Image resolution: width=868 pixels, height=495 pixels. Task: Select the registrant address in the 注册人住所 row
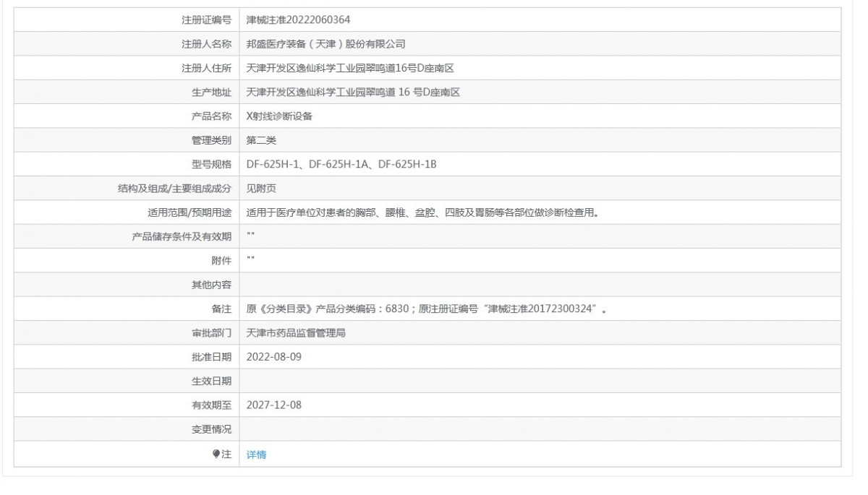coord(349,68)
